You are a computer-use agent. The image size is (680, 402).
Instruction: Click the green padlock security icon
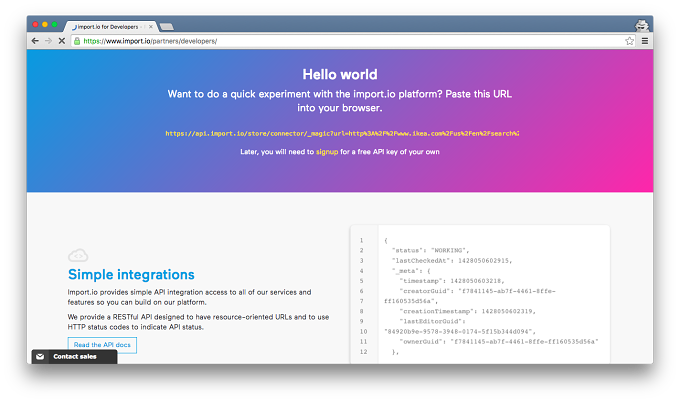[77, 41]
